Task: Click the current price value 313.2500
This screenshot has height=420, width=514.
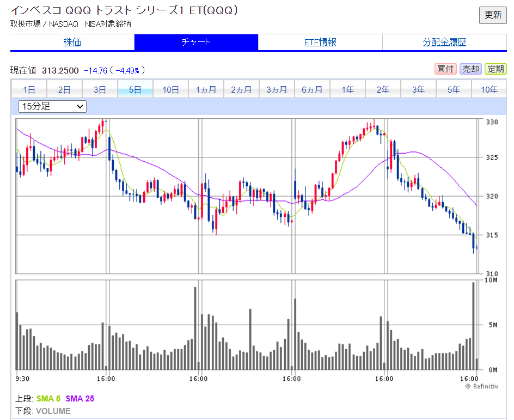Action: click(60, 70)
